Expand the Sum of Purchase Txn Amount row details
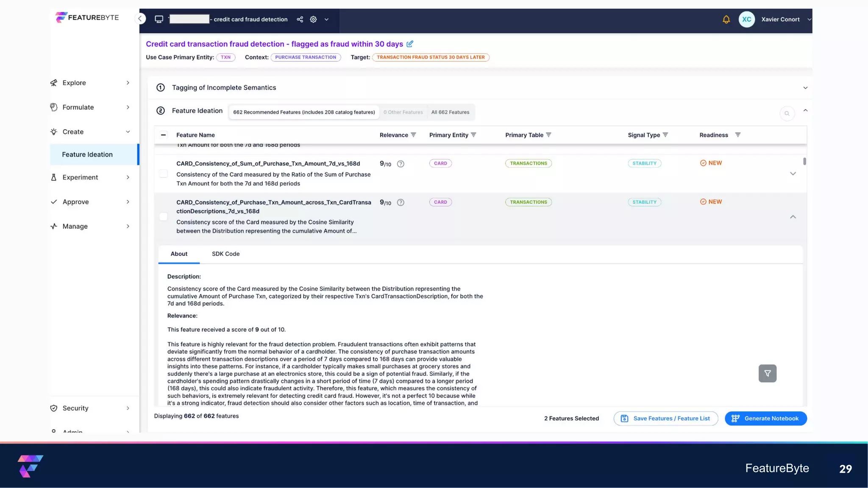 point(793,174)
